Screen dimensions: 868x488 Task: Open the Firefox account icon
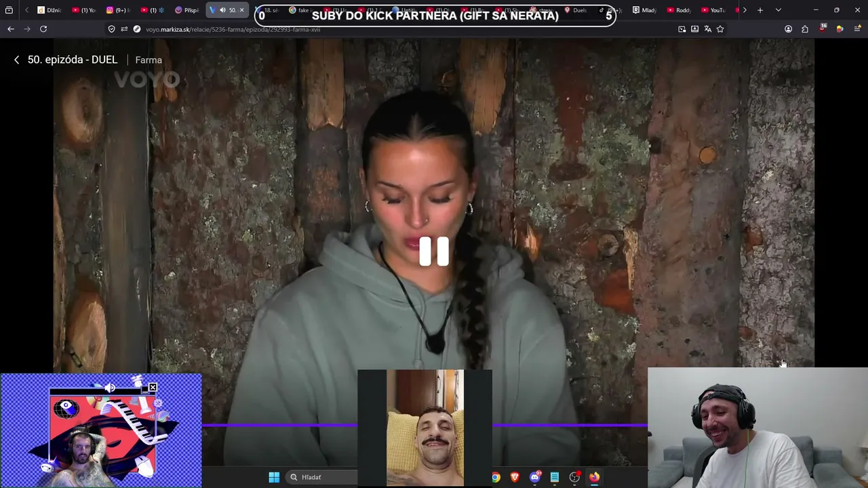[788, 29]
